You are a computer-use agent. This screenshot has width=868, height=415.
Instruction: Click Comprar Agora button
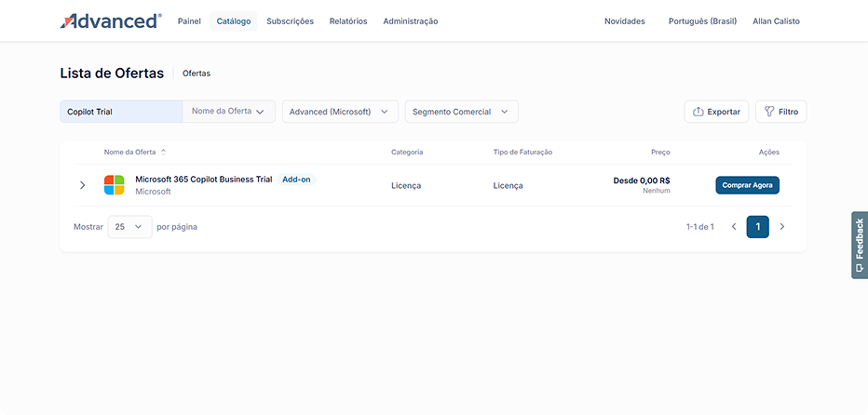(x=747, y=185)
